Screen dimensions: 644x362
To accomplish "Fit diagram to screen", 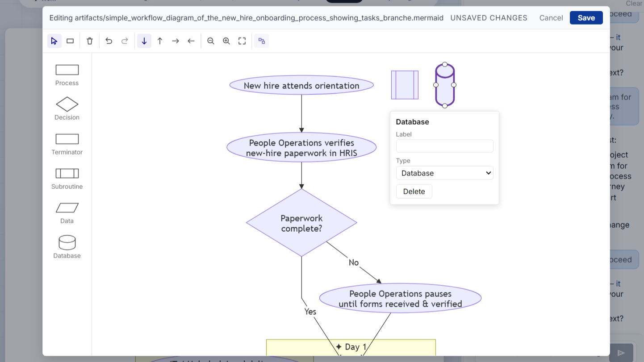I will click(242, 41).
